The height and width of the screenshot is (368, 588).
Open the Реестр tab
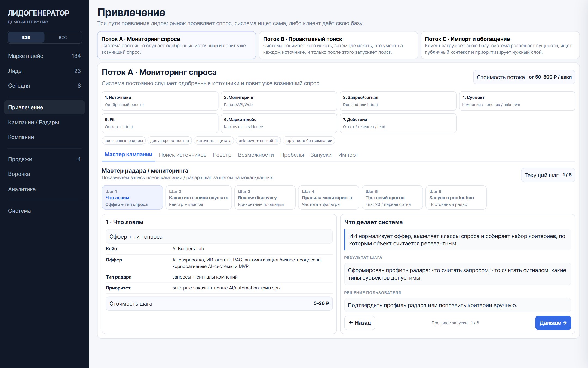click(x=222, y=155)
